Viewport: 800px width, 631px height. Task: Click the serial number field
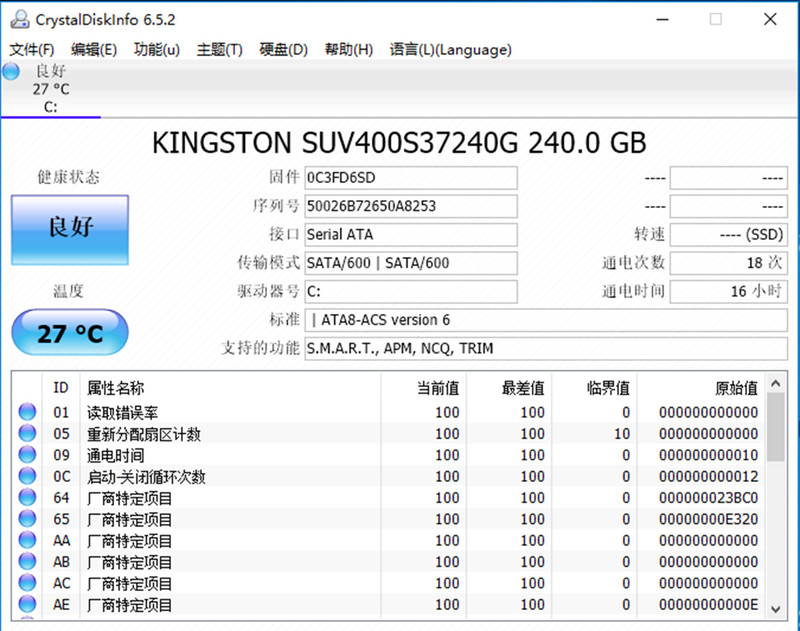coord(410,206)
